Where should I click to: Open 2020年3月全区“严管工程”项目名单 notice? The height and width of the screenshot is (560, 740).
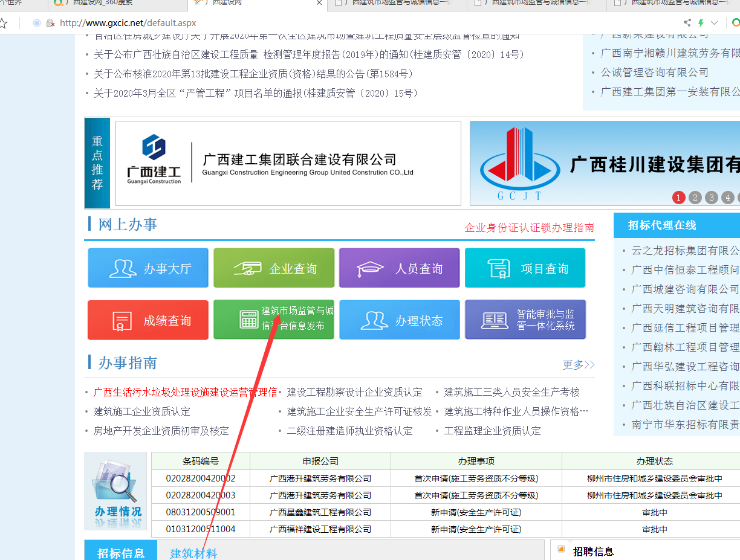tap(256, 94)
